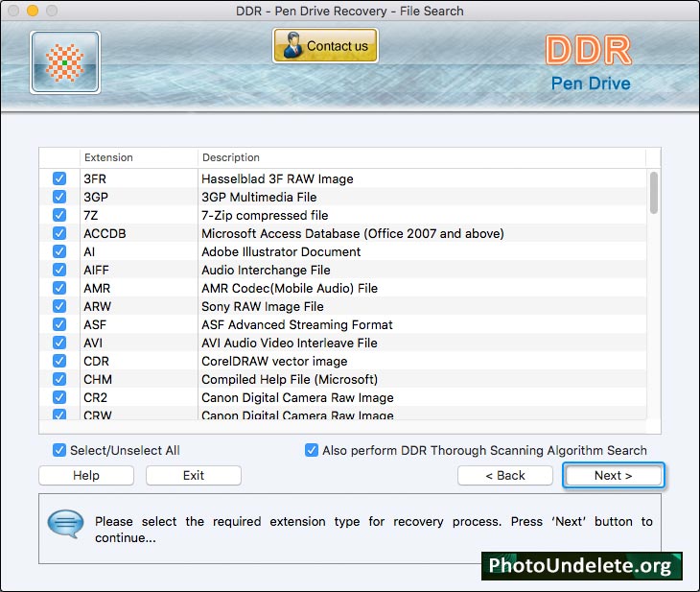This screenshot has height=592, width=700.
Task: Select the 'Hasselblad 3F RAW Image' description
Action: coord(277,178)
